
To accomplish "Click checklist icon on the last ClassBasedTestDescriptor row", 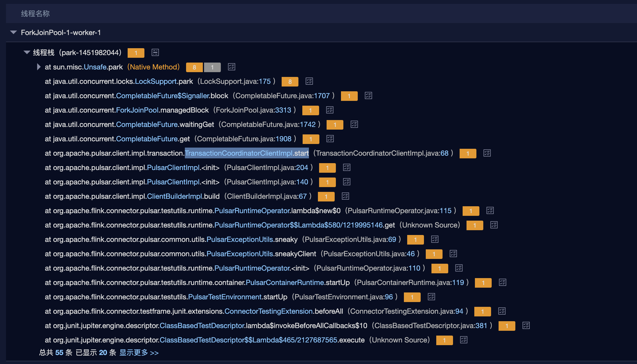I will [464, 340].
